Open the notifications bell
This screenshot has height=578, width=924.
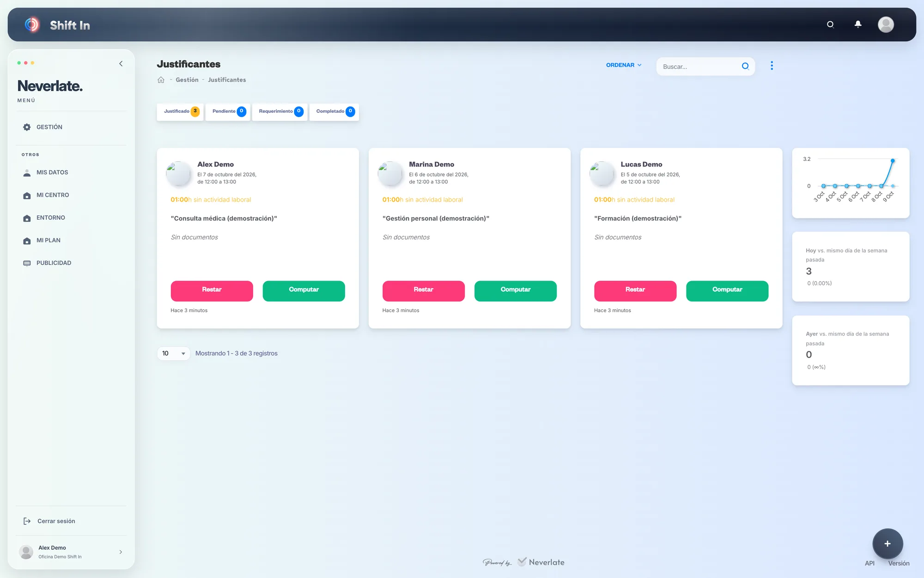(x=858, y=25)
